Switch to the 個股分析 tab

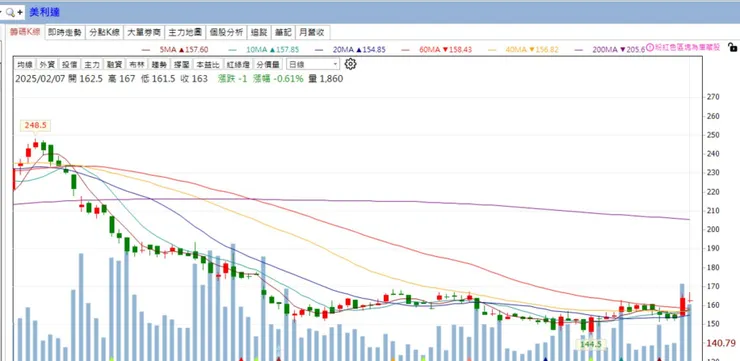tap(227, 33)
